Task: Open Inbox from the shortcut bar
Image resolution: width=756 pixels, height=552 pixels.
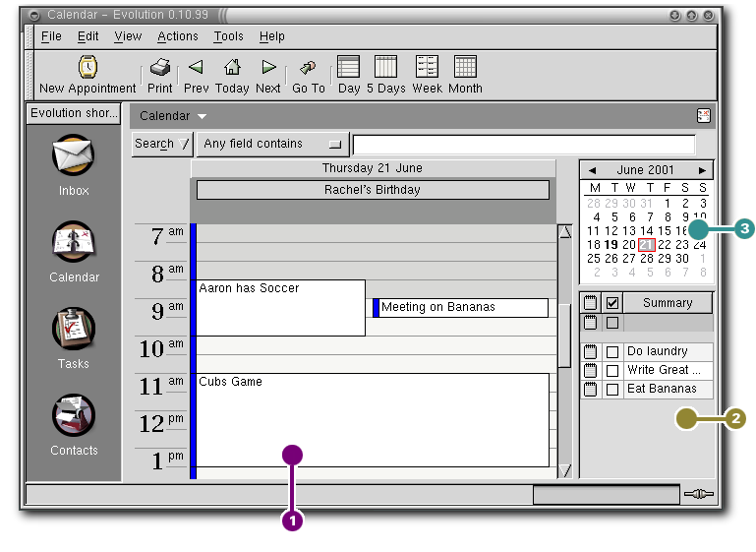Action: 74,157
